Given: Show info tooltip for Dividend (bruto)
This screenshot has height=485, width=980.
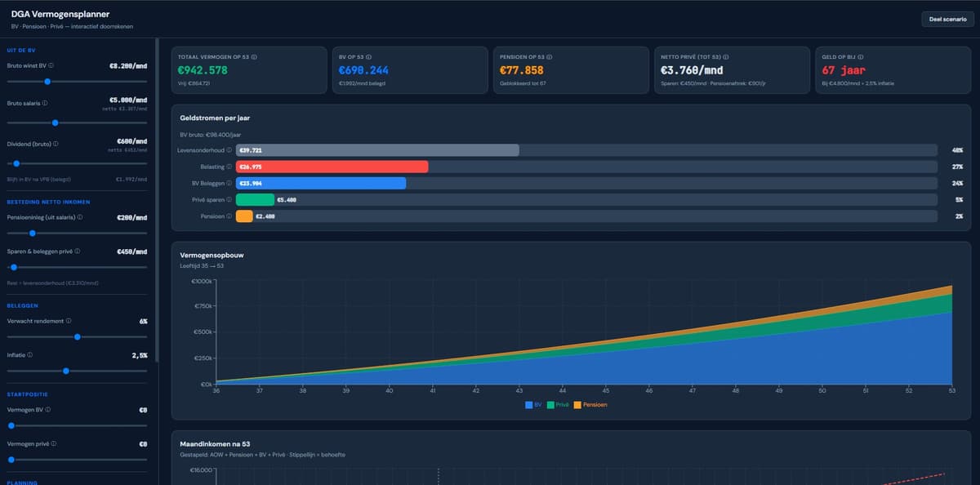Looking at the screenshot, I should (56, 144).
